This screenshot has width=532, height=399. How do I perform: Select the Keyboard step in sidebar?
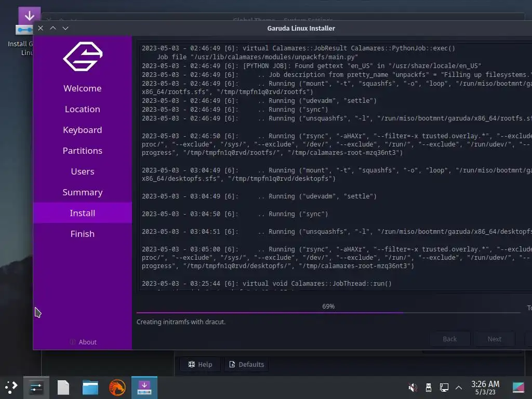point(83,129)
